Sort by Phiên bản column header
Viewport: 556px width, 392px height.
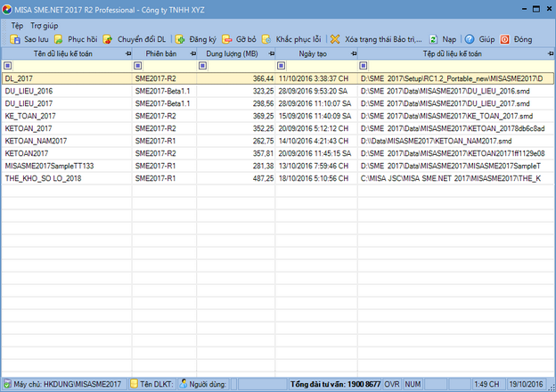click(161, 53)
